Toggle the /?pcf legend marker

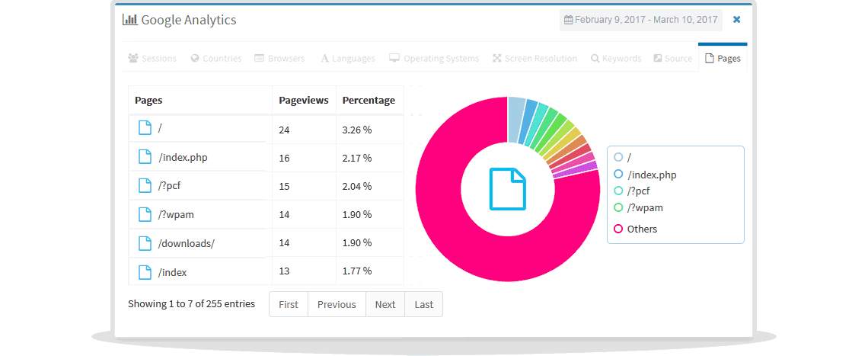[x=618, y=191]
